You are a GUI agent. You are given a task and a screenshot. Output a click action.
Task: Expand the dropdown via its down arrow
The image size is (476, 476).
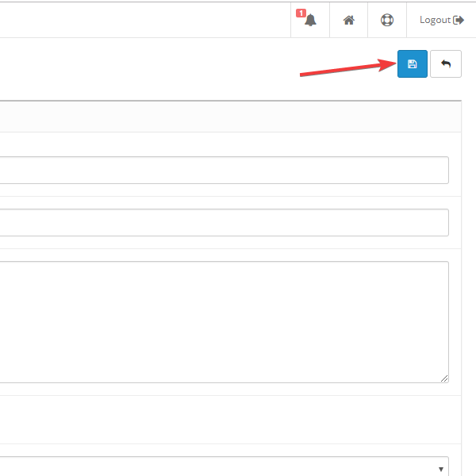tap(440, 469)
